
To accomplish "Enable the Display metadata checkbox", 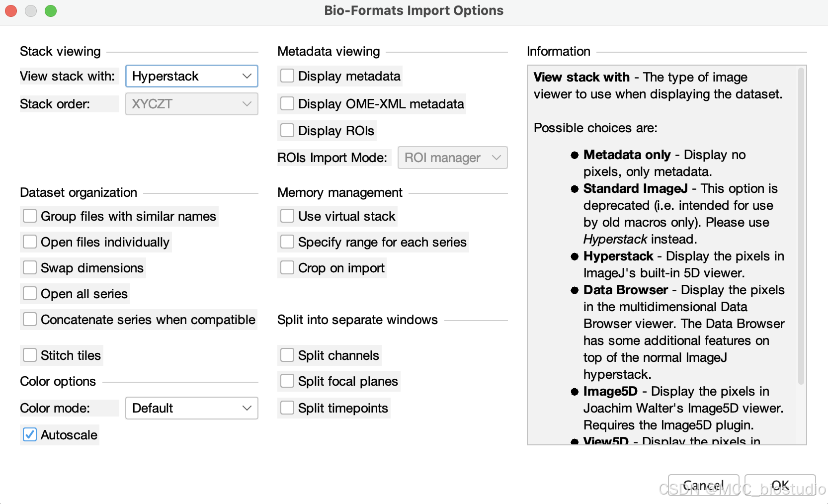I will click(287, 76).
